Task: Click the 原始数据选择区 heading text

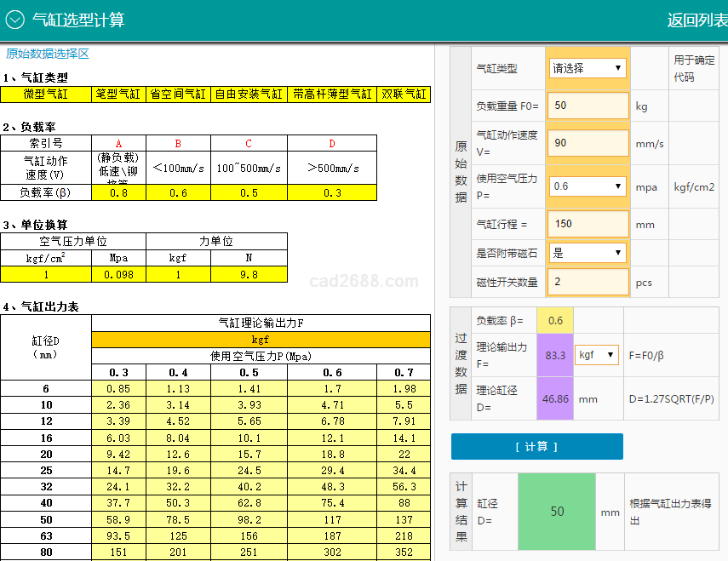Action: pos(48,54)
